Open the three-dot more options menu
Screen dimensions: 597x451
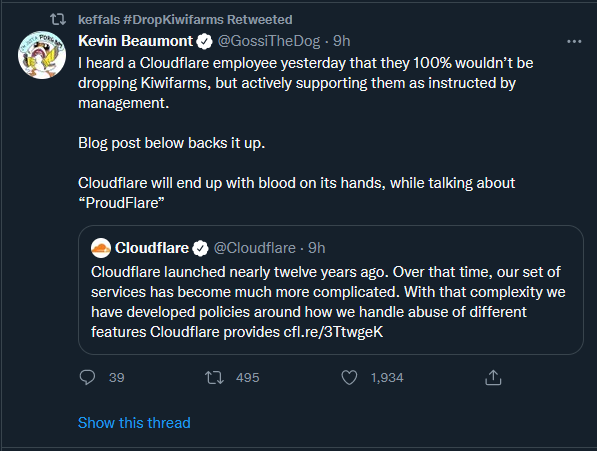point(574,41)
